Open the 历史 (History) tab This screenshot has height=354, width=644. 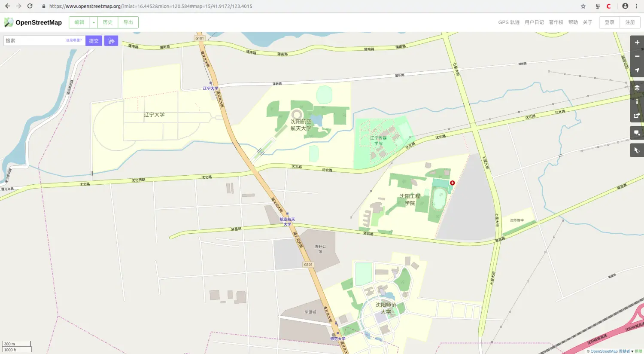click(107, 22)
